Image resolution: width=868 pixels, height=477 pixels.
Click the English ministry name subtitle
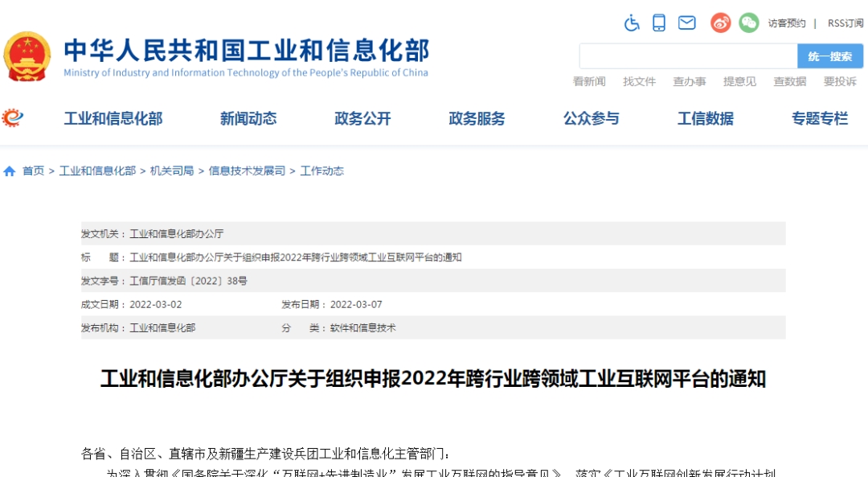pos(246,72)
